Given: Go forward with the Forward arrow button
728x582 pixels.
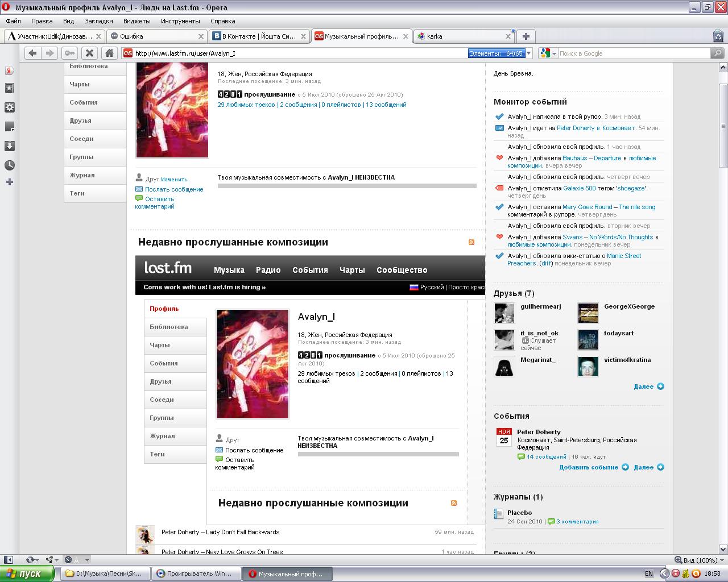Looking at the screenshot, I should tap(50, 53).
